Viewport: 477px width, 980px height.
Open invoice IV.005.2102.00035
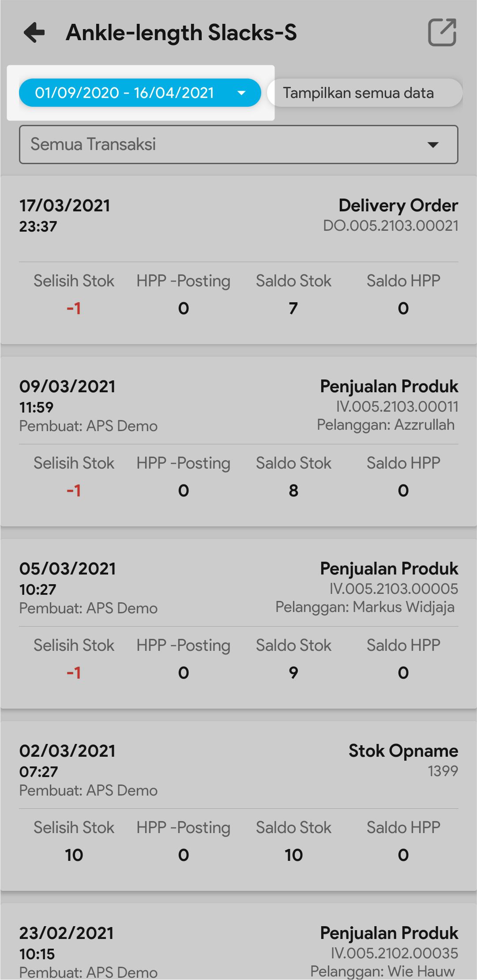[x=394, y=953]
